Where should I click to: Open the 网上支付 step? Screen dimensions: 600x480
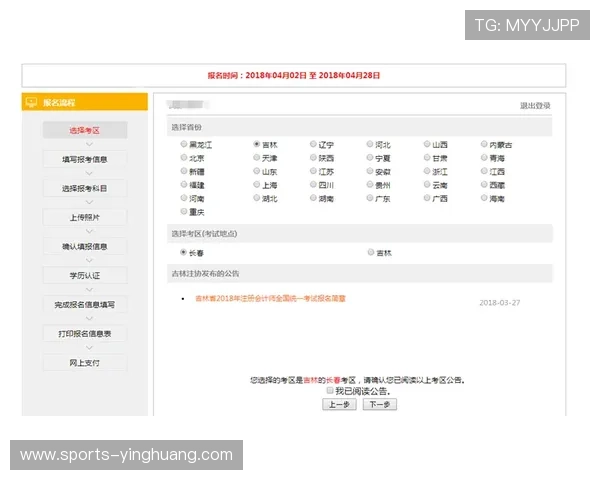pyautogui.click(x=85, y=363)
